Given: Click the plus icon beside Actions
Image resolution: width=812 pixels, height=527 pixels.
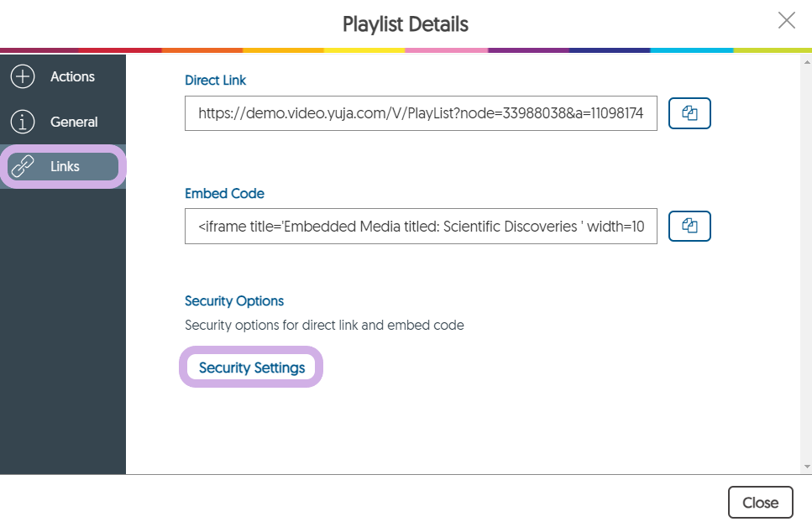Looking at the screenshot, I should click(x=22, y=77).
